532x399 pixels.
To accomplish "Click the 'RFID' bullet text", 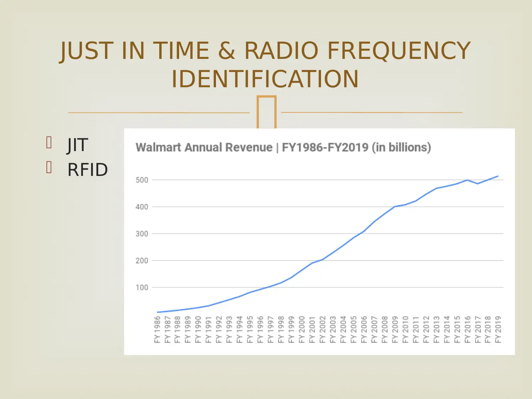I will coord(88,170).
